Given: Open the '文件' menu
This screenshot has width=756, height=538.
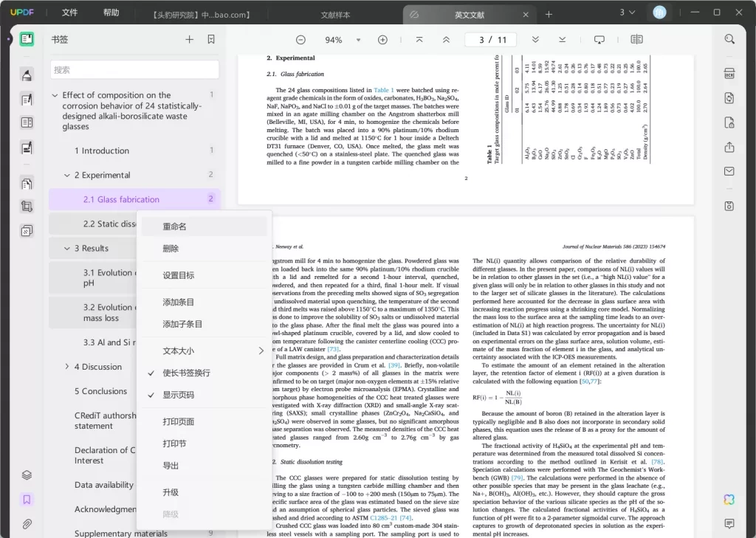Looking at the screenshot, I should (x=69, y=13).
